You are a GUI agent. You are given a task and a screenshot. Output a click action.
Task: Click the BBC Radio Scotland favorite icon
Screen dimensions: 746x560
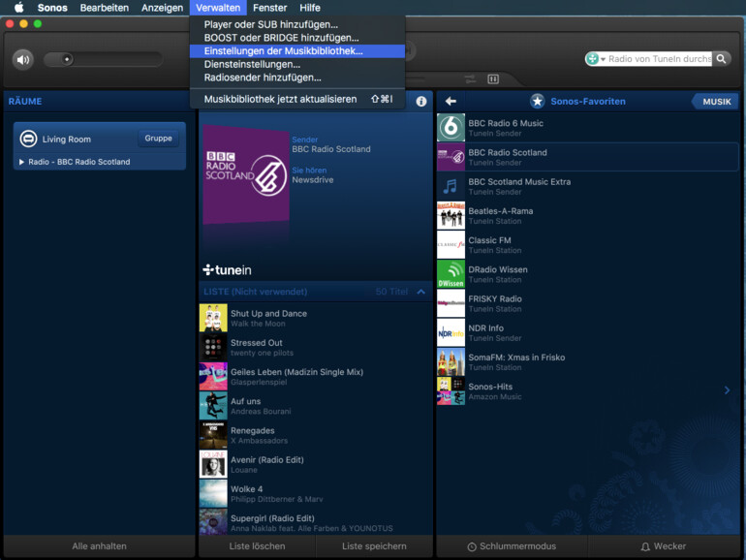coord(451,157)
